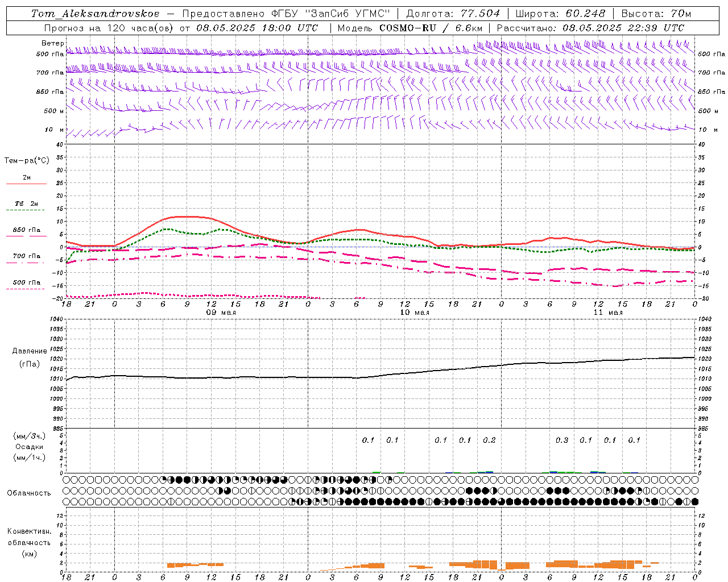Click the date label 09 мая
This screenshot has height=582, width=728.
click(221, 313)
